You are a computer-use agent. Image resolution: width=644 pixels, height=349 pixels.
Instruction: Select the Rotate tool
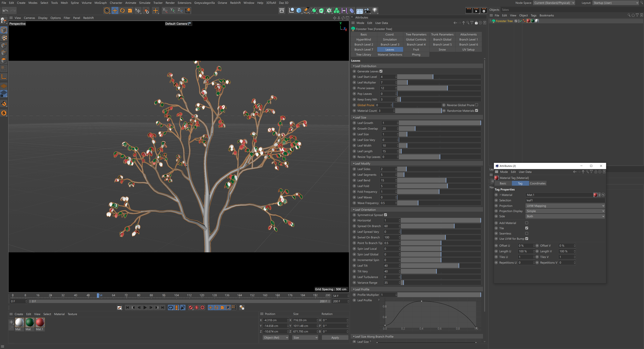[122, 11]
